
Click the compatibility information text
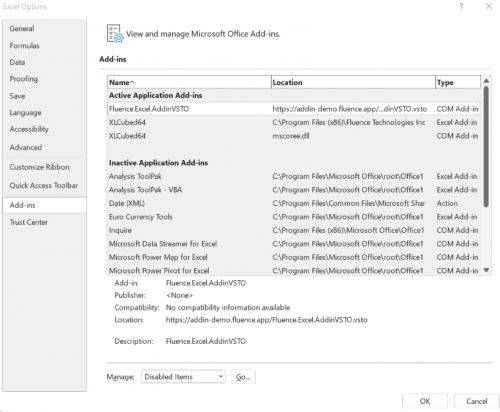click(228, 307)
